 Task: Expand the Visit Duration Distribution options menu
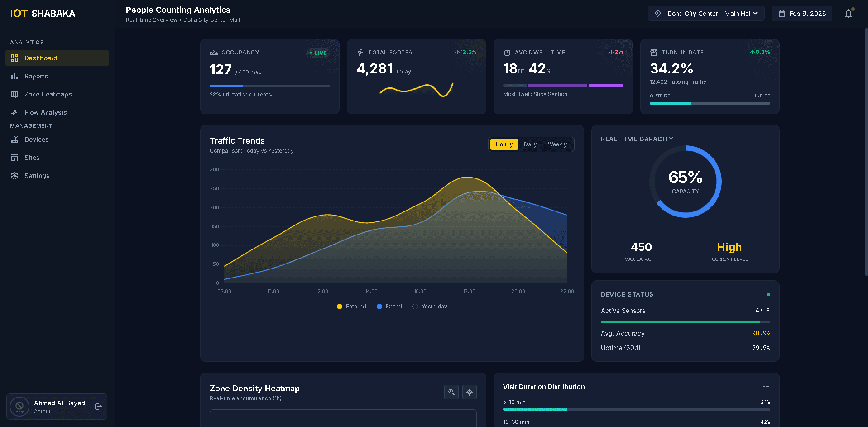(x=766, y=387)
